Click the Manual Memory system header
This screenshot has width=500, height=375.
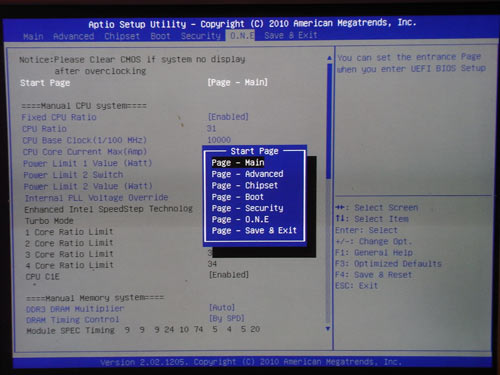(x=95, y=298)
